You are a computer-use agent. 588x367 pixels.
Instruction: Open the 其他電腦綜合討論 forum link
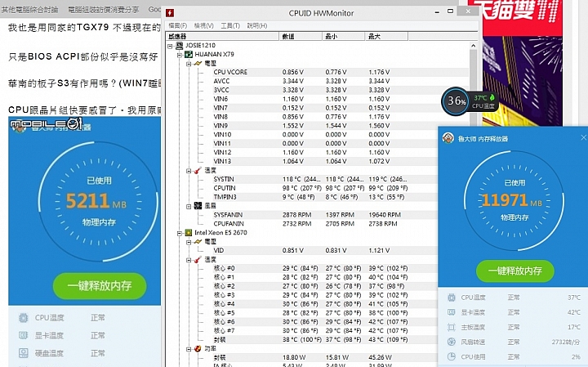pos(29,10)
